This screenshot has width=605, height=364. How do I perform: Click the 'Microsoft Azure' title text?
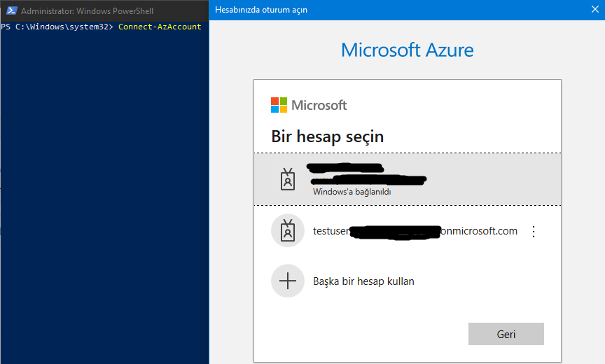(x=408, y=50)
